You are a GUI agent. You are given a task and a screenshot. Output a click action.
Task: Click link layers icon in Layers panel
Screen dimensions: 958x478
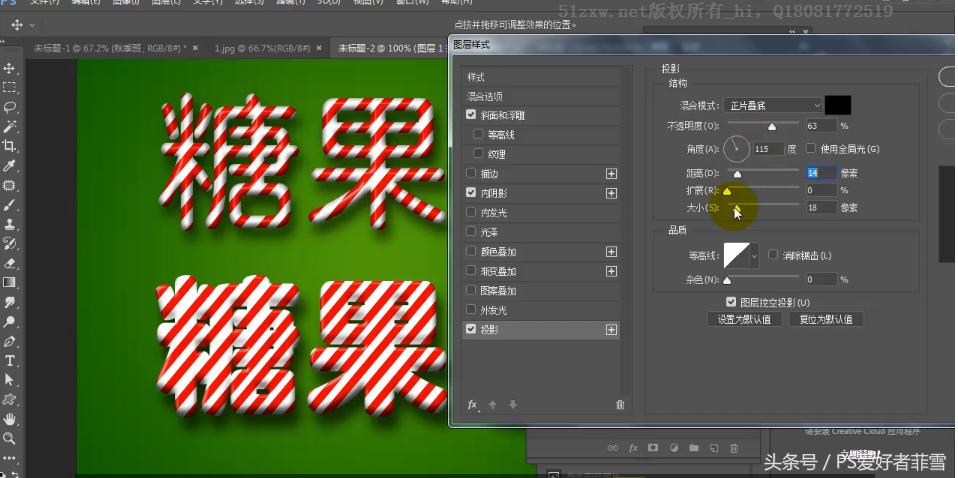pos(613,448)
